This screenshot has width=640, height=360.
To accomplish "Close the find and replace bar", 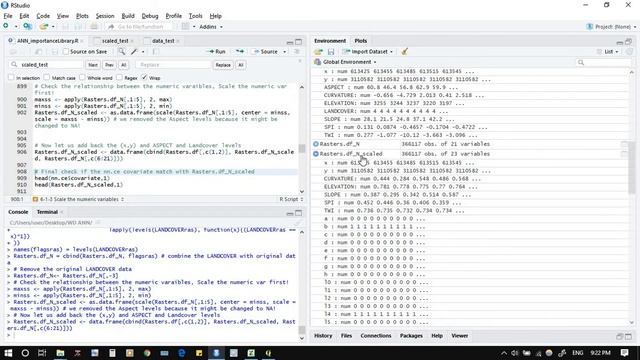I will click(x=300, y=61).
